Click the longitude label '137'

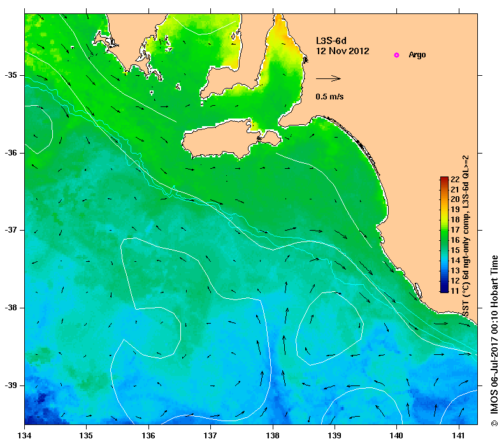tap(210, 435)
